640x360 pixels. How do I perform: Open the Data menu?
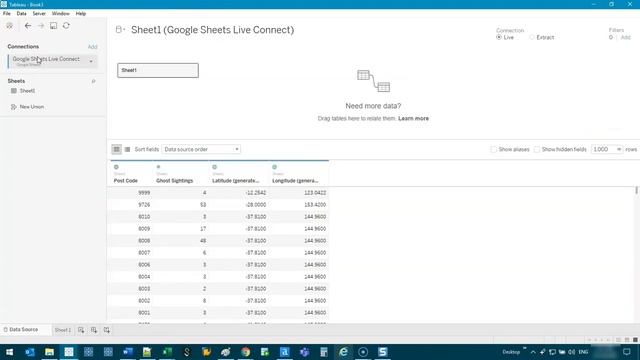tap(21, 13)
